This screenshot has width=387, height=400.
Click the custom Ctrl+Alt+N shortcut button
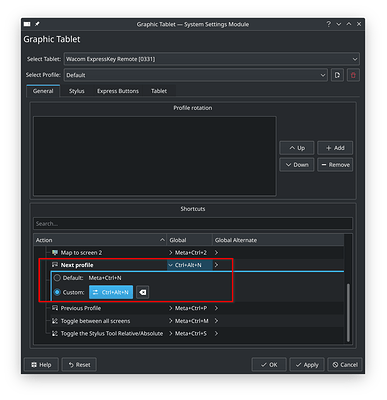(111, 292)
